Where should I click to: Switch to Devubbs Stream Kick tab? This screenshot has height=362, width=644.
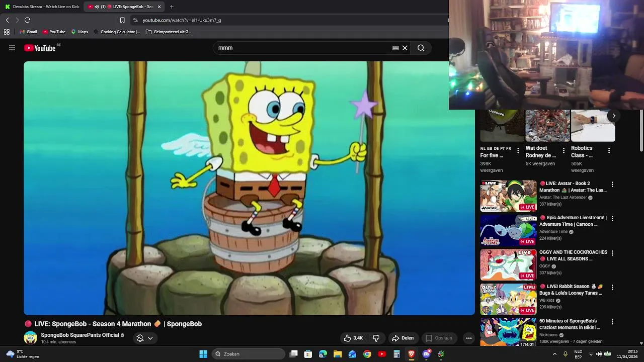(x=42, y=7)
